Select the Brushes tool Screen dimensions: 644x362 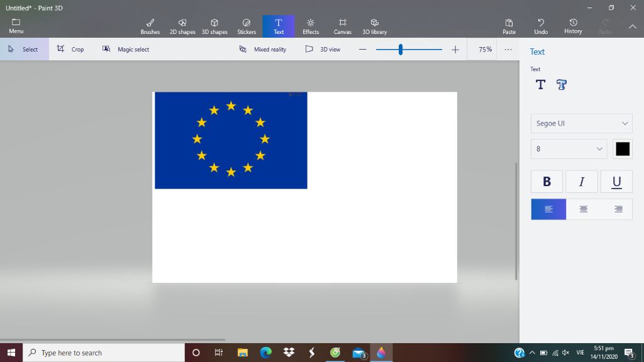tap(150, 25)
